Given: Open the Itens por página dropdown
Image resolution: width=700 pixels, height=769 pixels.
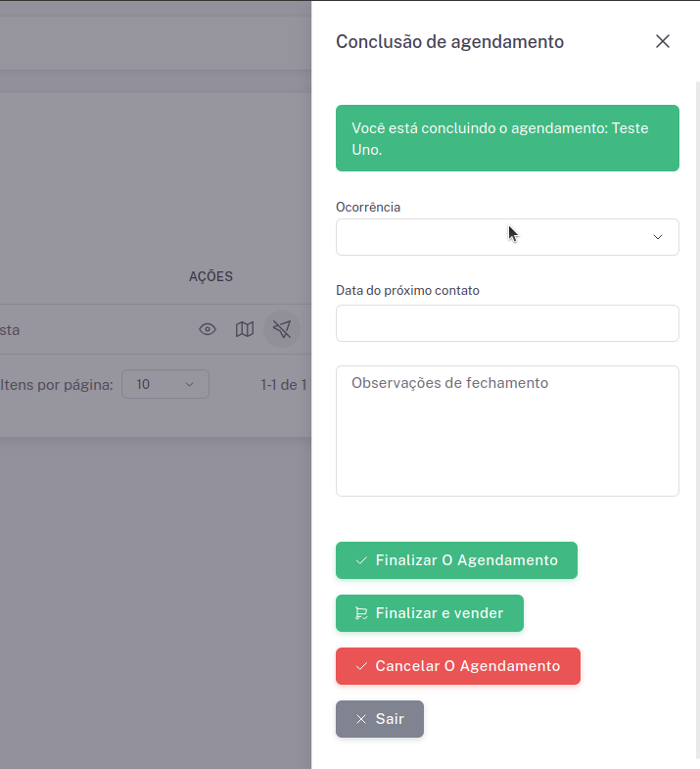Looking at the screenshot, I should click(x=165, y=384).
